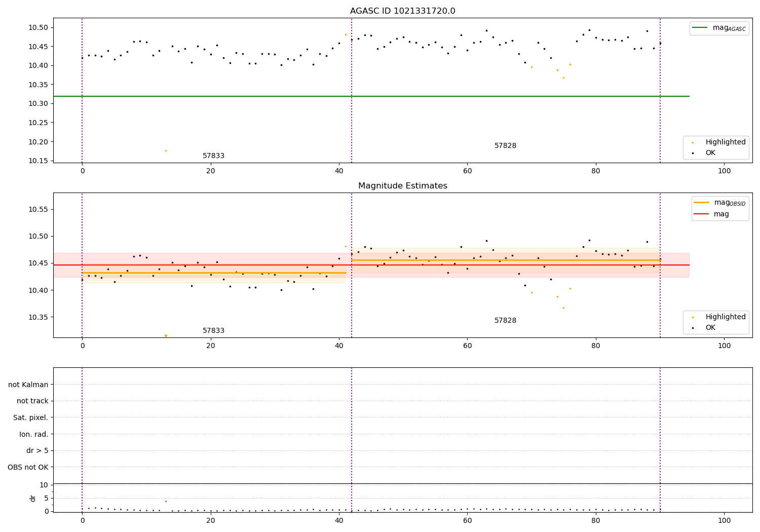This screenshot has width=760, height=532.
Task: Click x-tick '60' under the top panel
Action: (468, 171)
